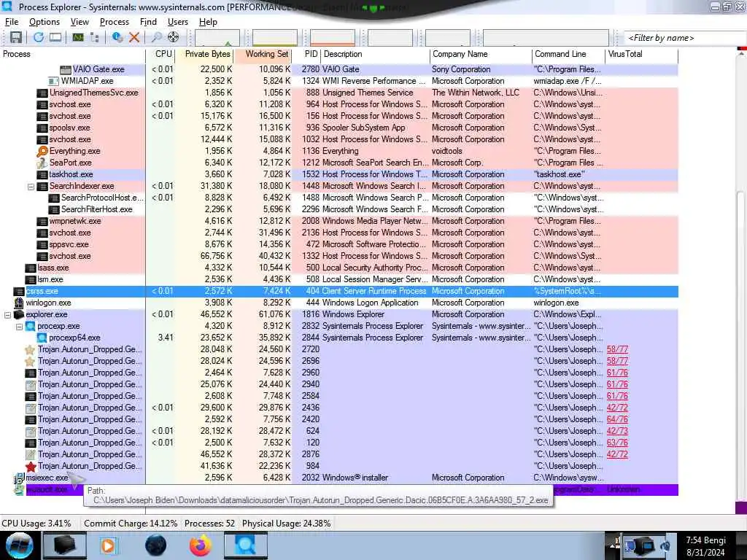Screen dimensions: 747x560
Task: Sort by the Private Bytes column header
Action: (204, 54)
